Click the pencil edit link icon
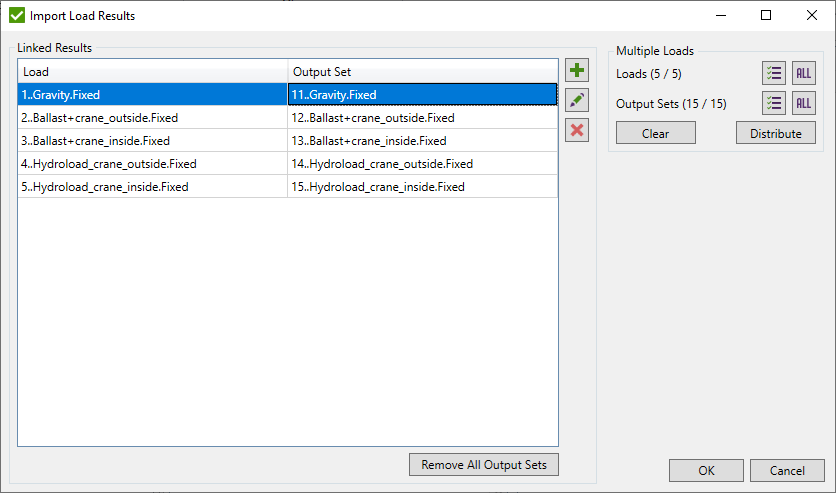 click(577, 101)
